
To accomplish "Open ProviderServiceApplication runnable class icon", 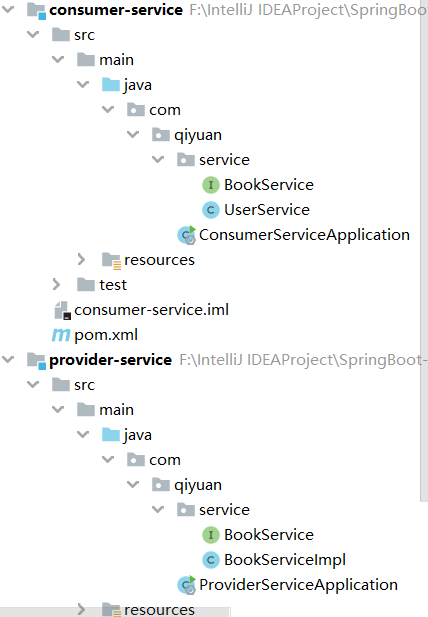I will (186, 585).
